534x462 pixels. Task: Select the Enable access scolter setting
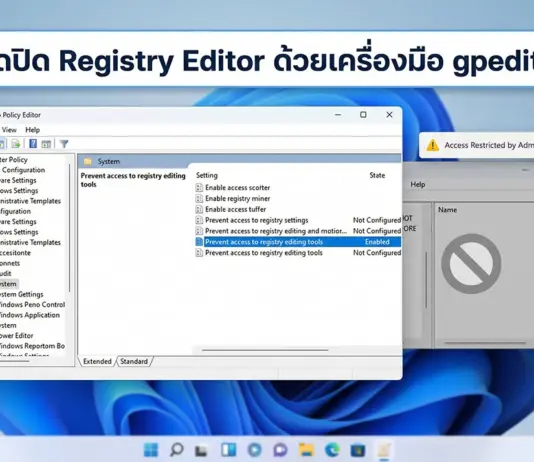(x=238, y=188)
